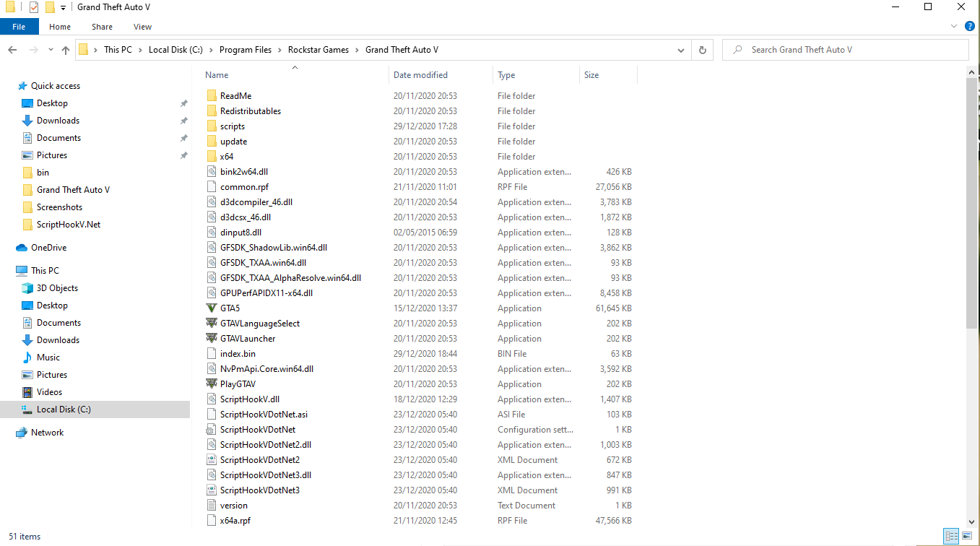Go up one folder level arrow
The height and width of the screenshot is (546, 980).
(66, 50)
